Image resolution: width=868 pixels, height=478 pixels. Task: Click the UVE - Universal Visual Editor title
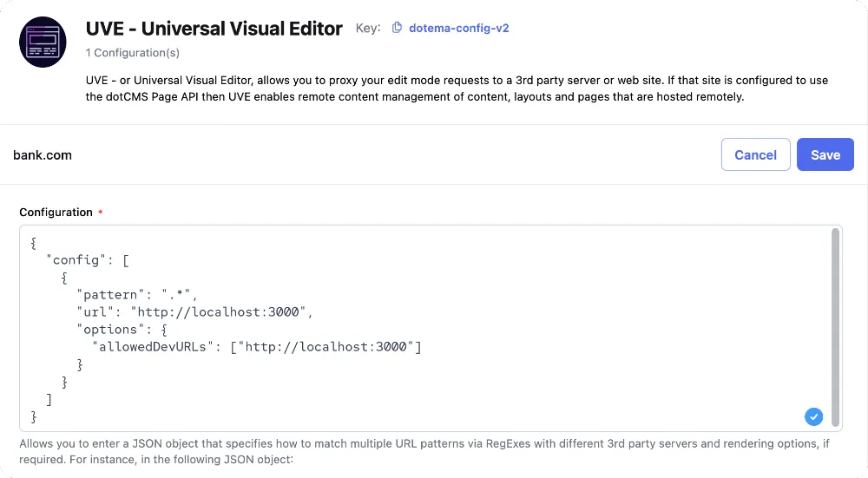tap(214, 29)
